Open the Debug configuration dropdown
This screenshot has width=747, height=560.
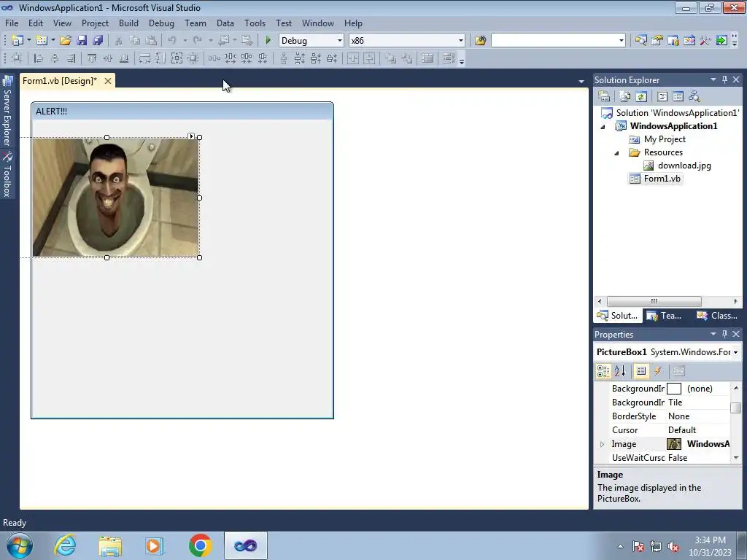point(340,41)
